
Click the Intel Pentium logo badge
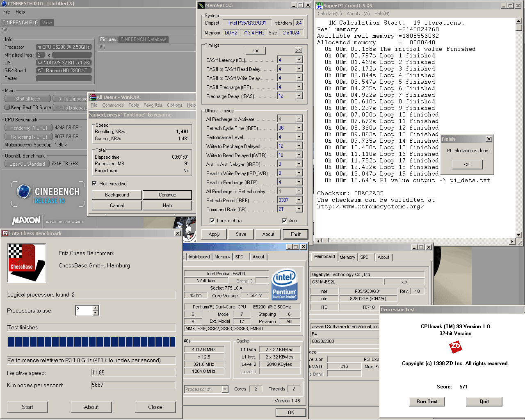(x=285, y=285)
